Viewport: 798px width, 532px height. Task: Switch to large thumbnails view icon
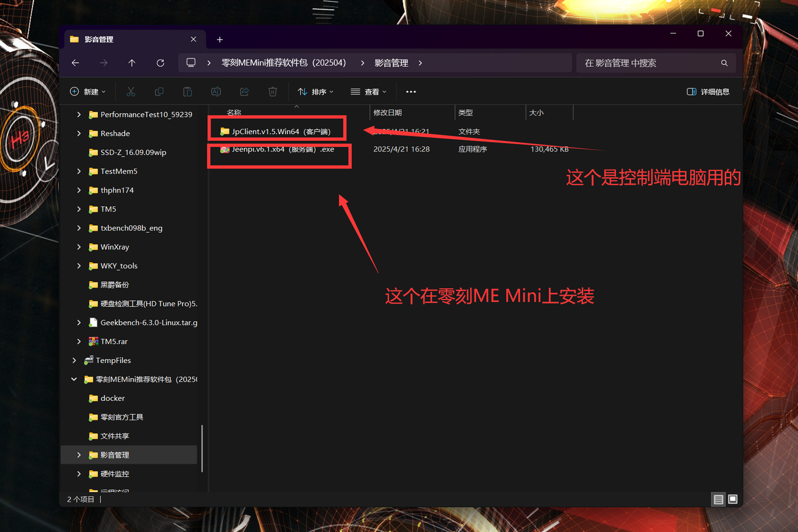coord(733,499)
